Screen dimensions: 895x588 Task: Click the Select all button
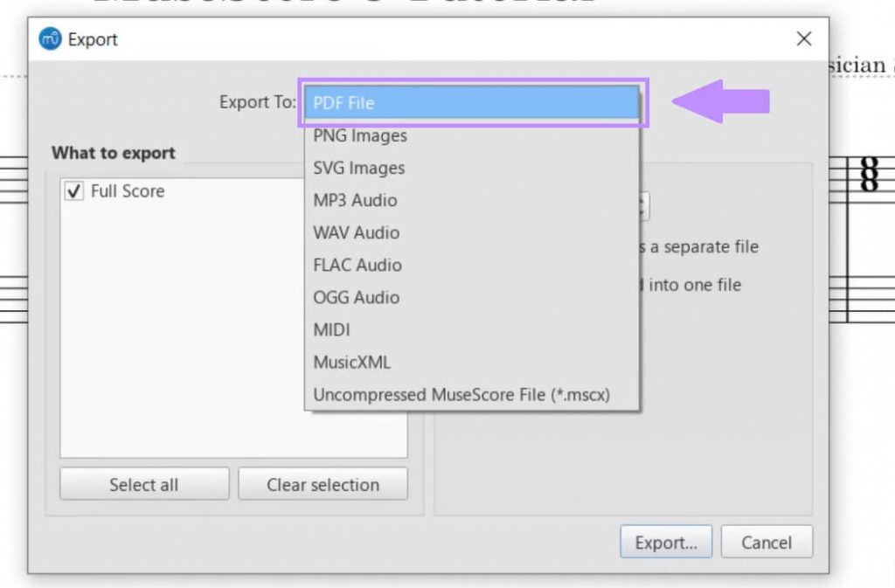[x=143, y=483]
